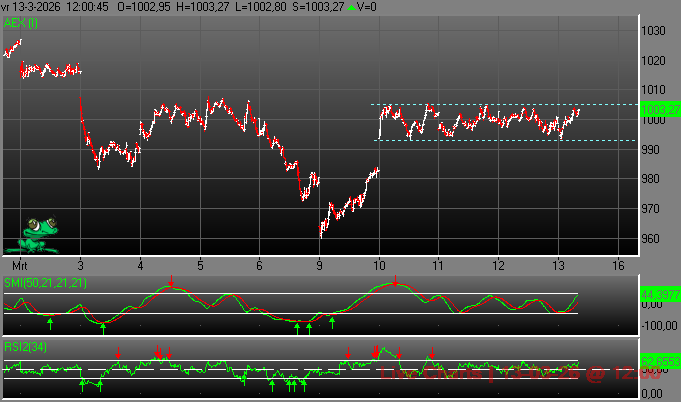Click date label 4 on time axis
The height and width of the screenshot is (402, 681).
click(140, 266)
